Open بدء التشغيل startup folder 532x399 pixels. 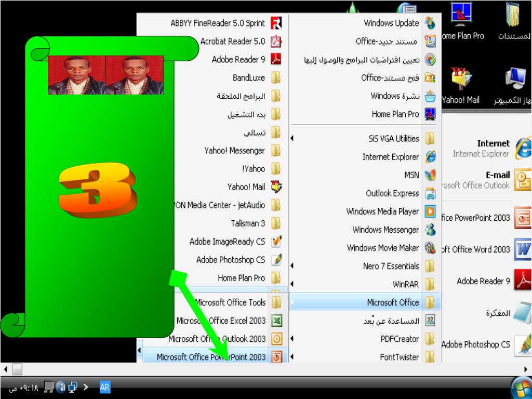pos(254,114)
